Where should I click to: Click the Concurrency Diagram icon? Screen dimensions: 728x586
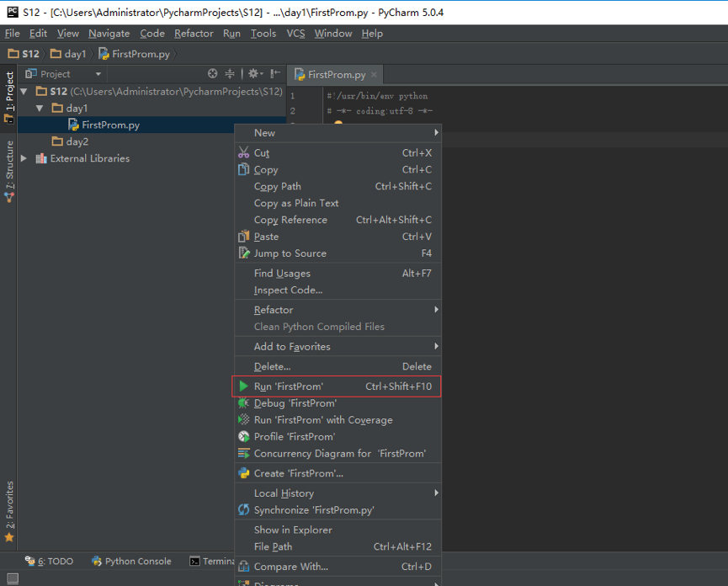click(243, 453)
